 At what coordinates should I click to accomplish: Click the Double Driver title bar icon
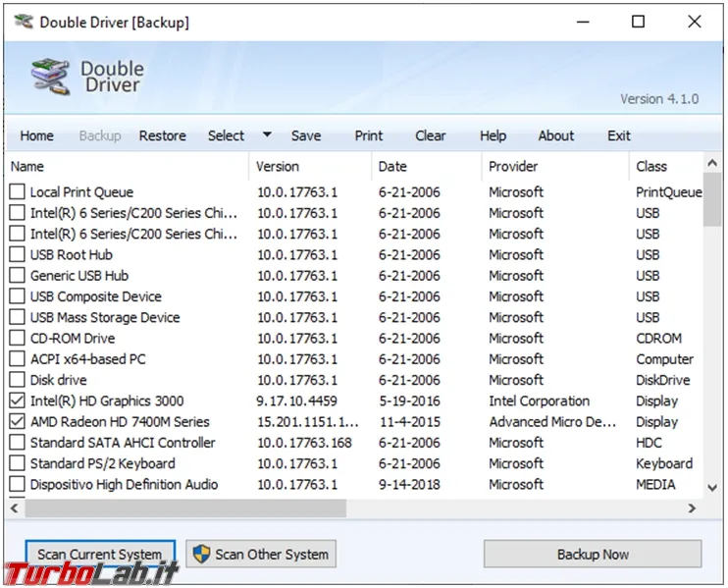click(24, 22)
